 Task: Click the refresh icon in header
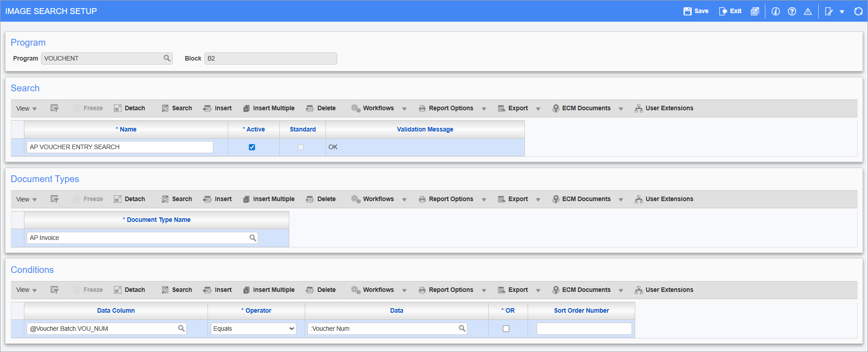(x=859, y=11)
